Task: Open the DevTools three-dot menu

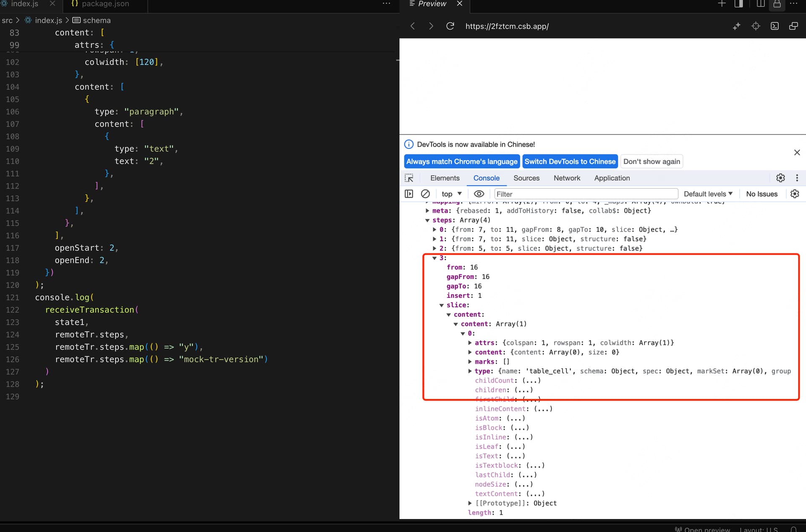Action: 797,178
